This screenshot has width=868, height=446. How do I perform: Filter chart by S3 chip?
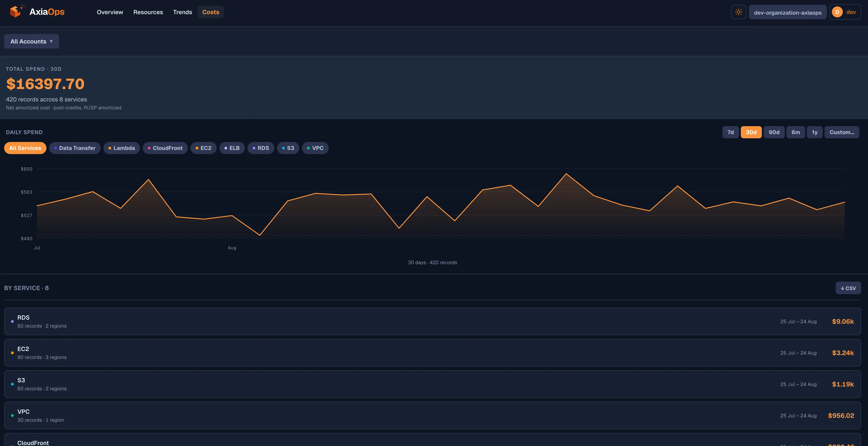[x=288, y=148]
